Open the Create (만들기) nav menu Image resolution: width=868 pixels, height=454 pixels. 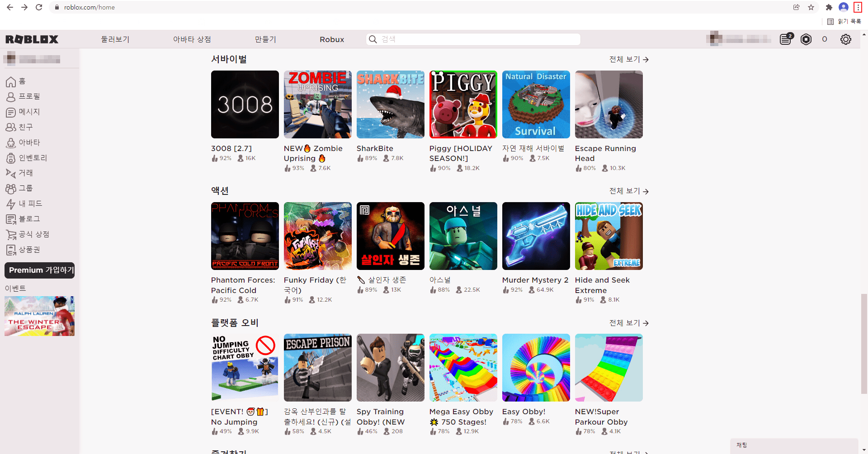coord(265,39)
